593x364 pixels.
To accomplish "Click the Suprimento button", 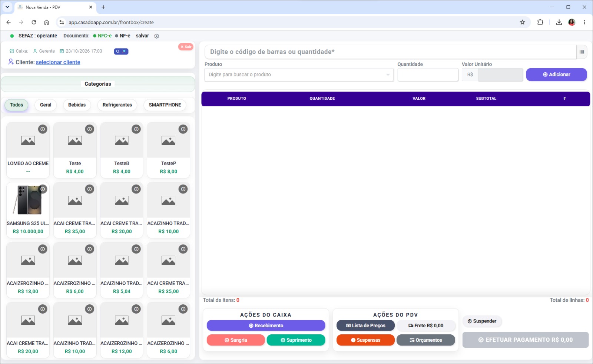I will (x=296, y=340).
